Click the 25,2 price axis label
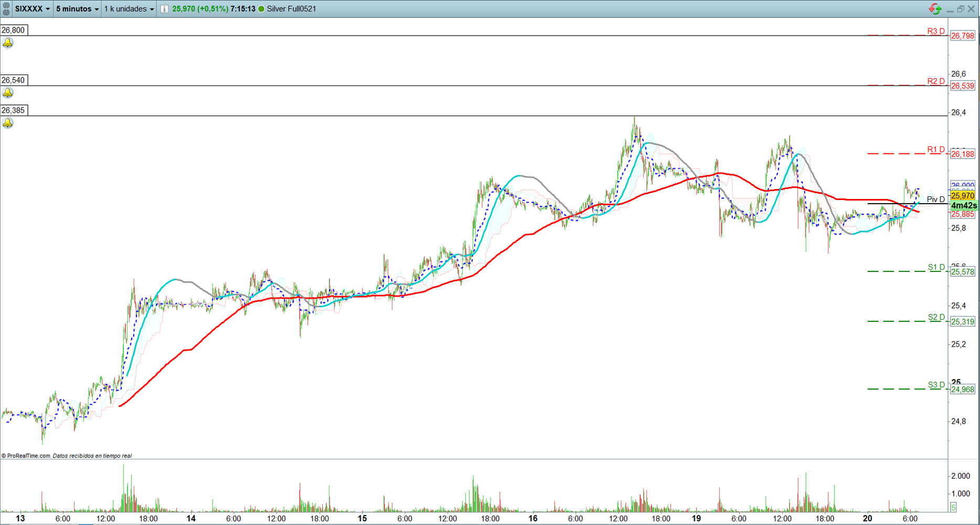980x525 pixels. 958,344
